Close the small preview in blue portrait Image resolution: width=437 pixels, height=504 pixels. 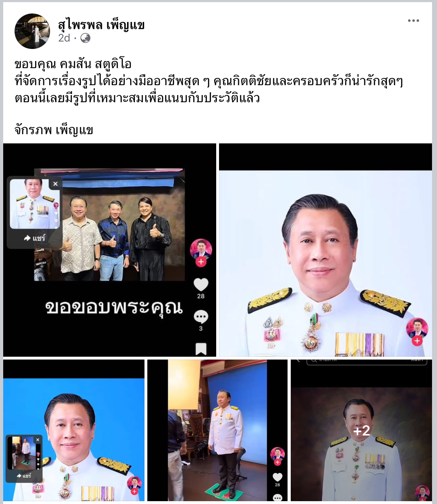click(38, 440)
